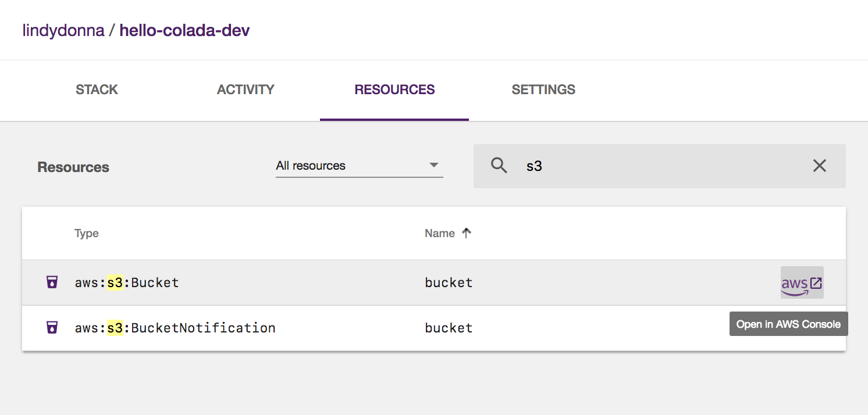This screenshot has height=415, width=868.
Task: Open the Activity tab
Action: pyautogui.click(x=246, y=90)
